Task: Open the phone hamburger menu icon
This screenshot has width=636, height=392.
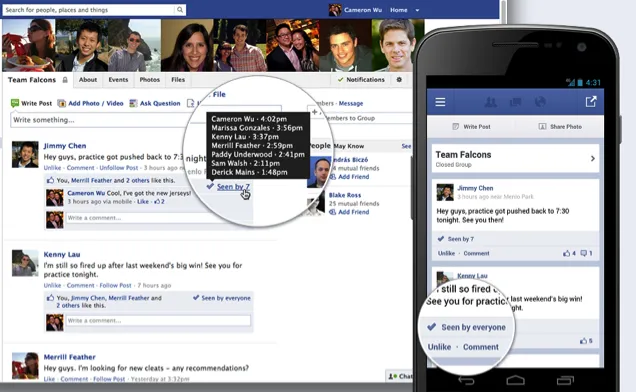Action: pos(440,102)
